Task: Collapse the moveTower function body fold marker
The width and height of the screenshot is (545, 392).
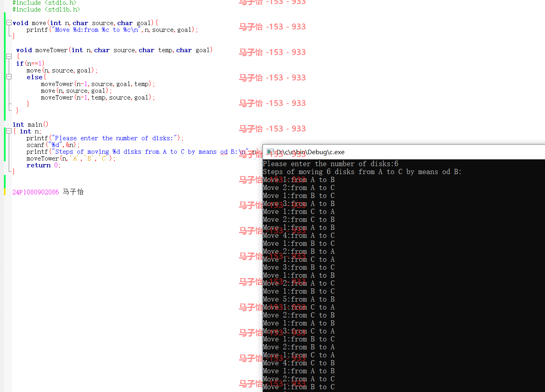Action: point(9,57)
